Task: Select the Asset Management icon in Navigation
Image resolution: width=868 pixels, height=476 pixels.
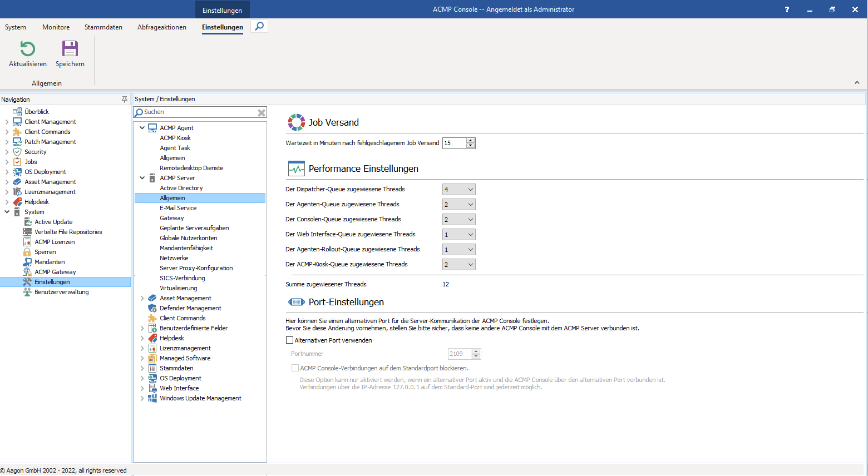Action: (x=17, y=182)
